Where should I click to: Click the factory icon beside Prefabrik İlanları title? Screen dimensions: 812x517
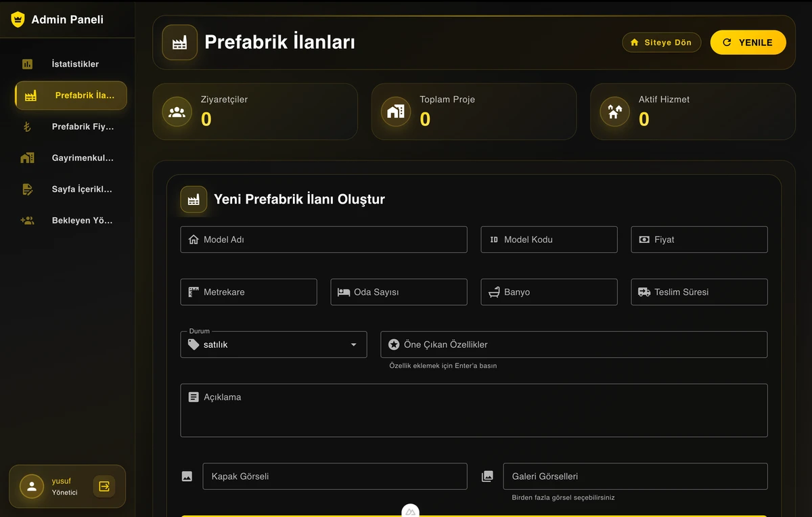179,43
